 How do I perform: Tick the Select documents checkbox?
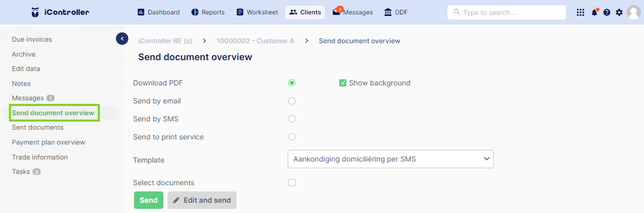[292, 183]
